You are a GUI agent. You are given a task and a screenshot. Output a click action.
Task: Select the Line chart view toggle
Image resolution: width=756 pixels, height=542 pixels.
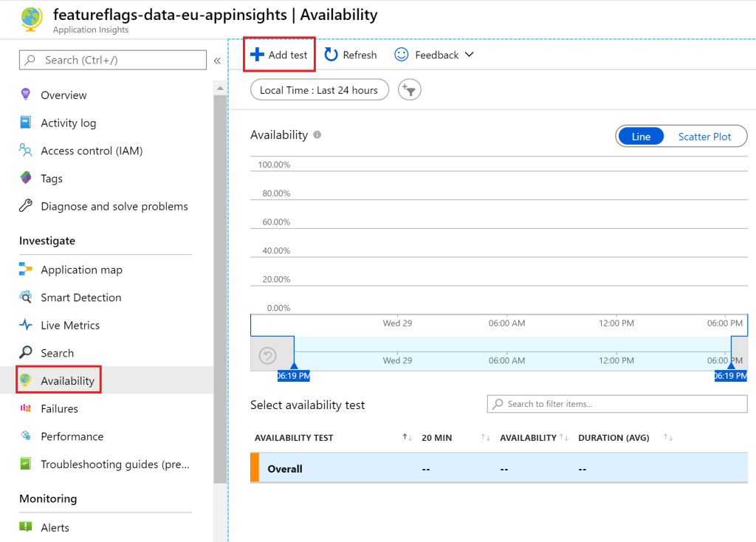point(641,137)
